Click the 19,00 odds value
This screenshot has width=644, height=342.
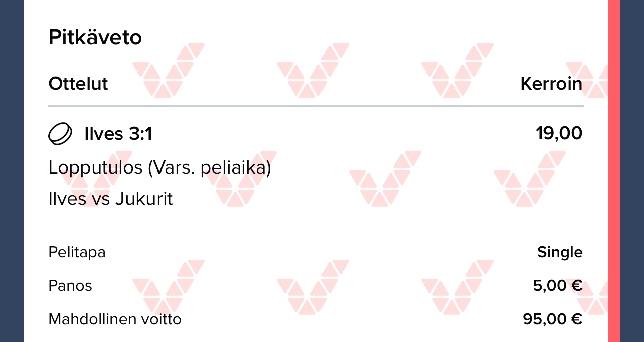559,134
